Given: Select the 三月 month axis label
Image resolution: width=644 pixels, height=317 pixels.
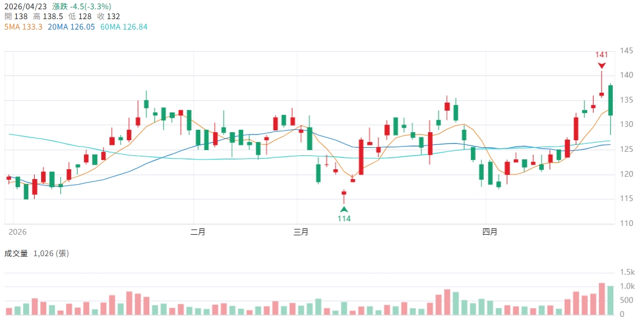Looking at the screenshot, I should pyautogui.click(x=301, y=232).
